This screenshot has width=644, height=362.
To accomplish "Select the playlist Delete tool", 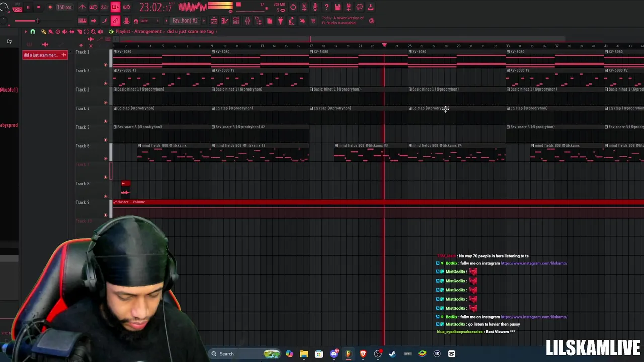I will [58, 31].
